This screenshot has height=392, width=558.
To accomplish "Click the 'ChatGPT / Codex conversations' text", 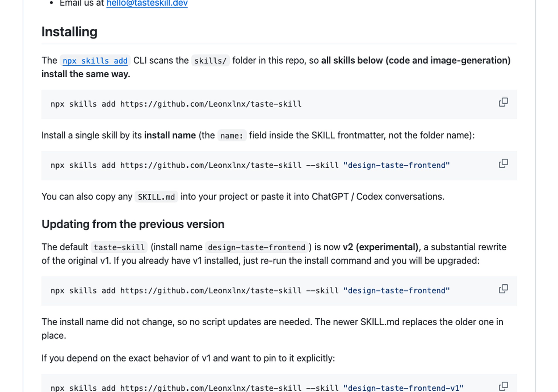I will (378, 196).
